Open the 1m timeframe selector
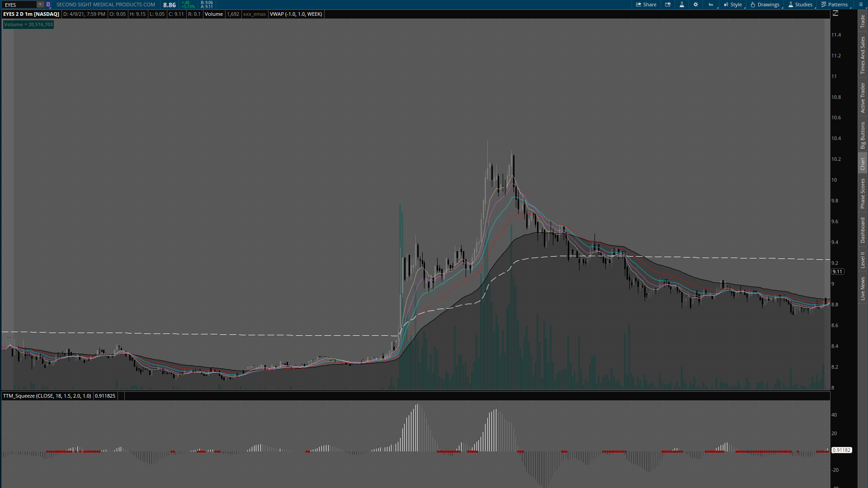868x488 pixels. coord(711,5)
